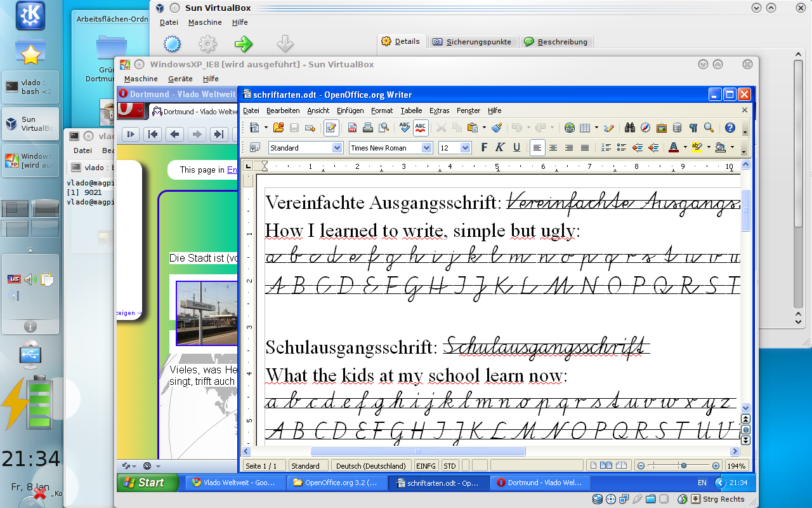812x508 pixels.
Task: Open the Ansicht menu in Writer
Action: tap(318, 110)
